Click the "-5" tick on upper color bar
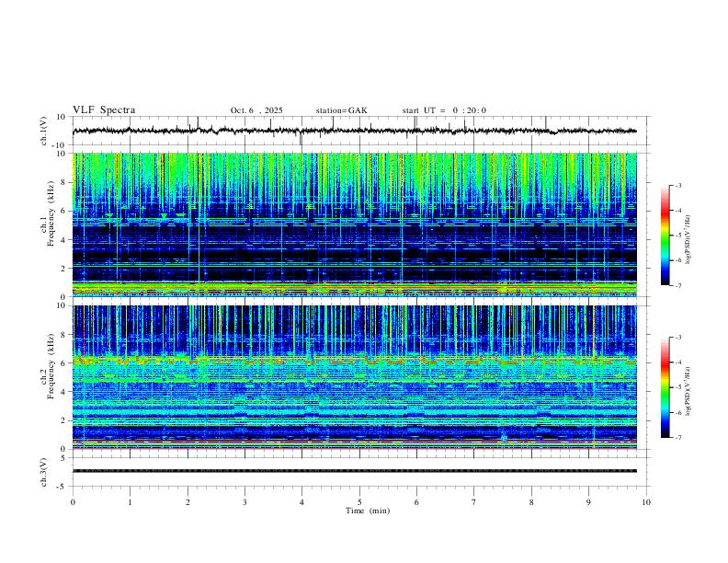Viewport: 728px width, 563px height. pos(677,236)
